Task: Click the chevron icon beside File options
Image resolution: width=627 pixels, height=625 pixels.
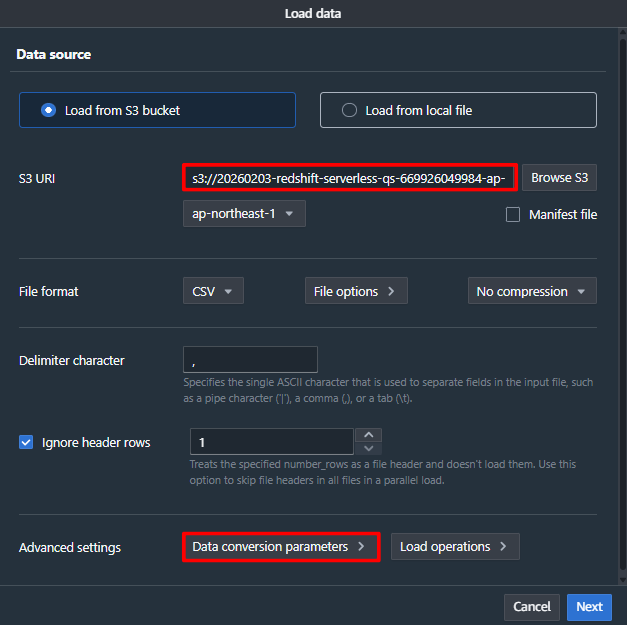Action: [391, 291]
